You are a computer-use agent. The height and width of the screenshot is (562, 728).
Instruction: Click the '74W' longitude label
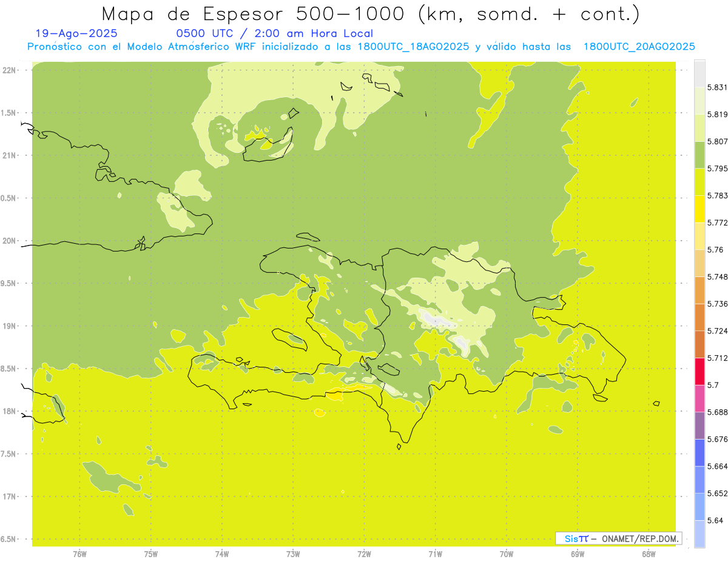tap(222, 554)
